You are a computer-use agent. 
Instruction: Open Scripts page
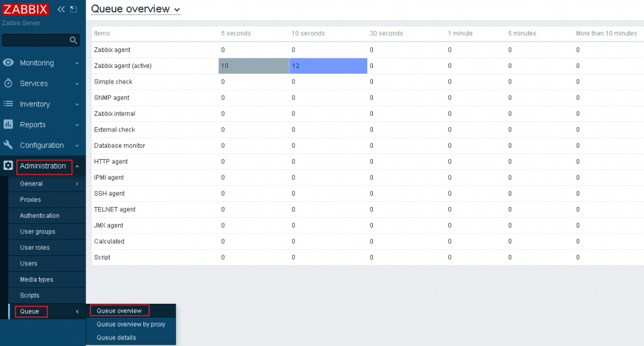click(30, 296)
